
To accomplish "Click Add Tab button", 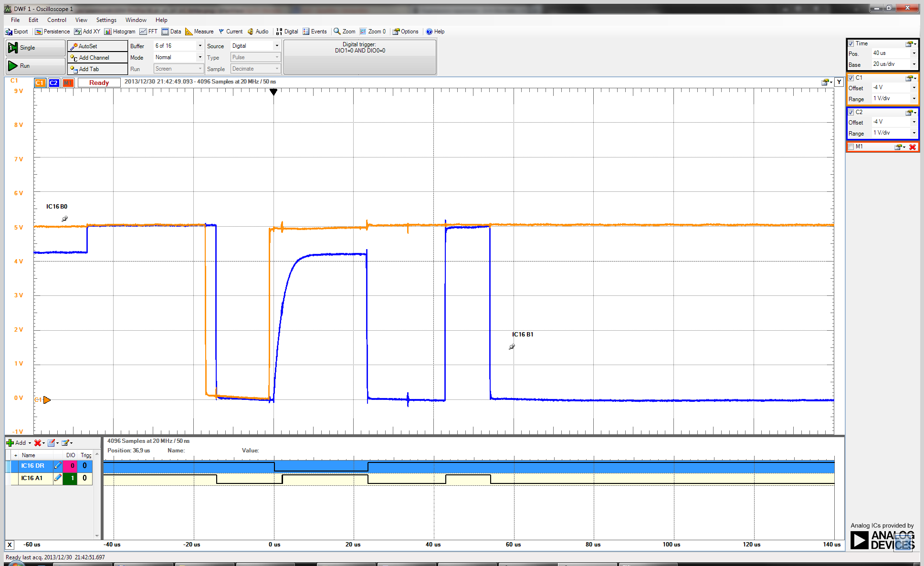I will tap(97, 69).
